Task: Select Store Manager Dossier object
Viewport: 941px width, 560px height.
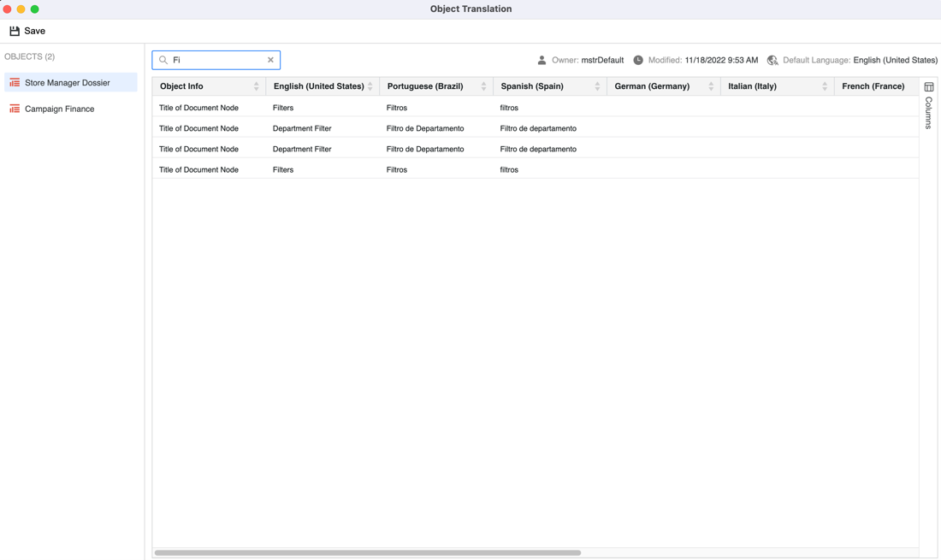Action: (x=67, y=83)
